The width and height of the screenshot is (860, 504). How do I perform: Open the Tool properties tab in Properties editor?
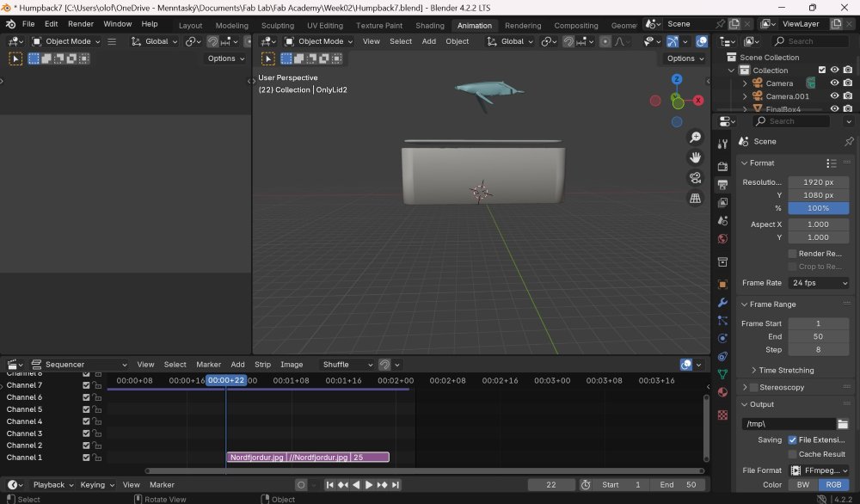click(x=722, y=144)
